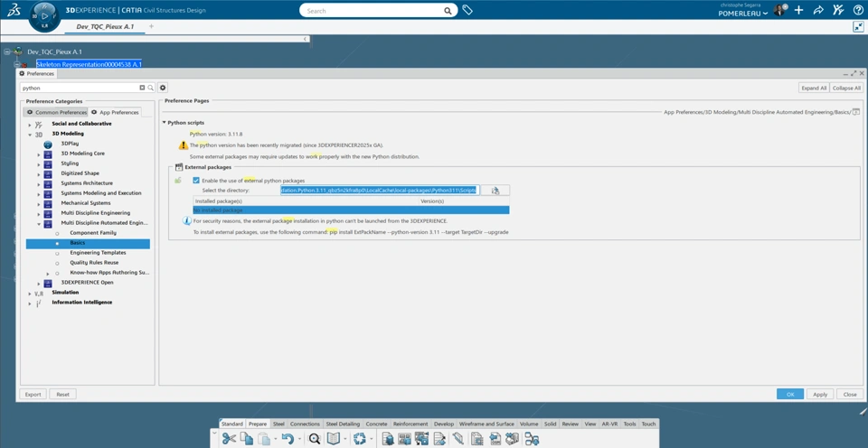Switch to Common Preferences tab
The width and height of the screenshot is (868, 448).
pos(57,112)
